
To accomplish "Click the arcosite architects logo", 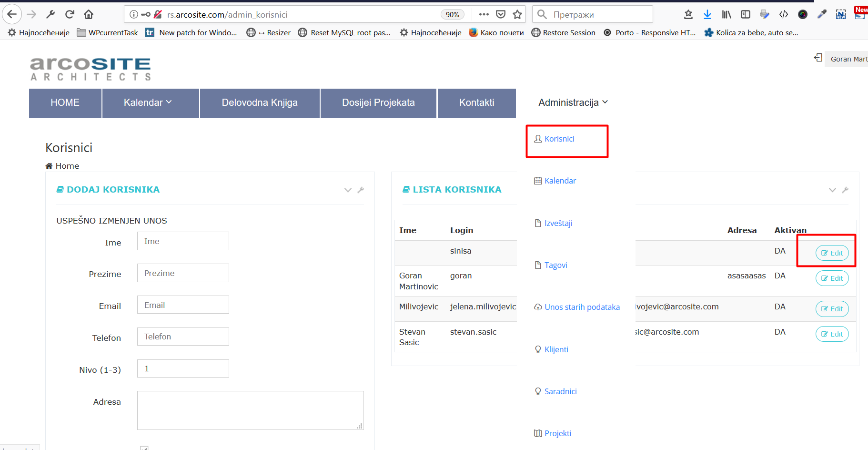I will (91, 69).
